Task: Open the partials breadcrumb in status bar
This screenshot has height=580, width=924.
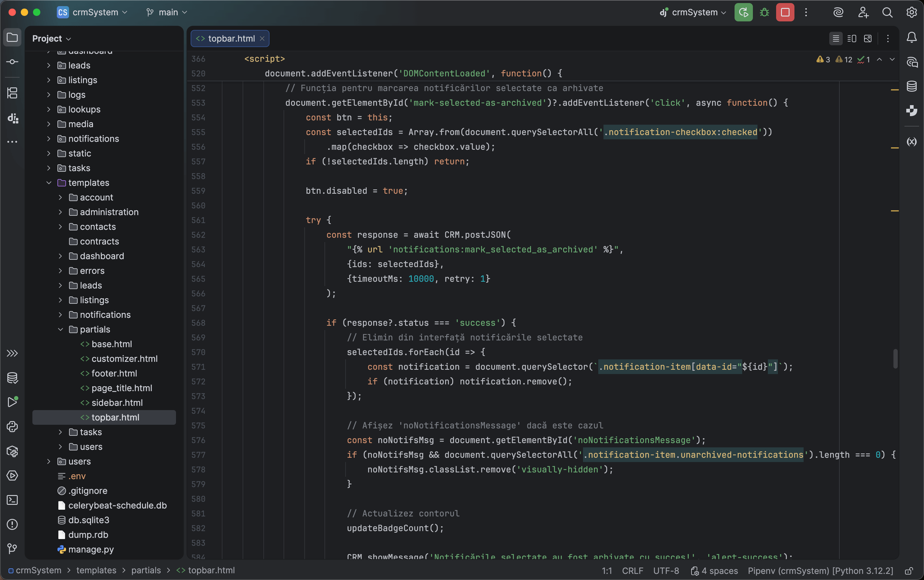Action: [x=146, y=571]
